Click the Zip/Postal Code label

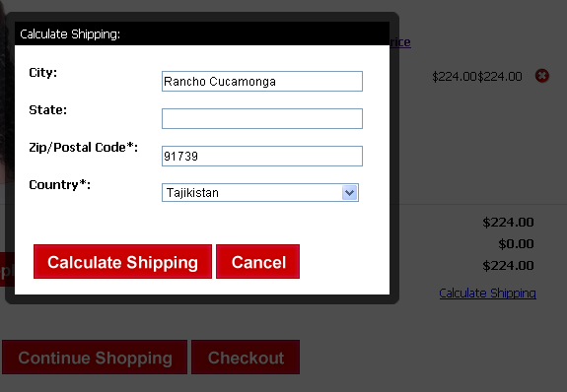[84, 148]
